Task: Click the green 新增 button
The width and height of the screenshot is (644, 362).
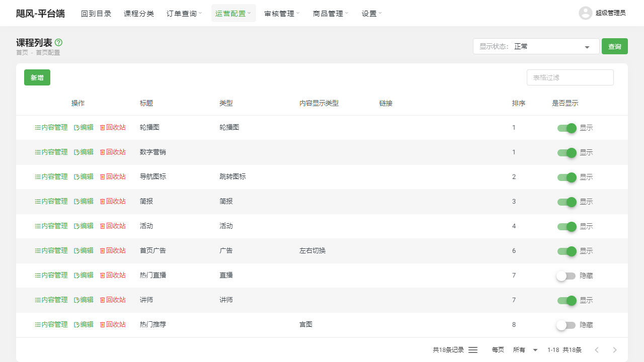Action: (37, 77)
